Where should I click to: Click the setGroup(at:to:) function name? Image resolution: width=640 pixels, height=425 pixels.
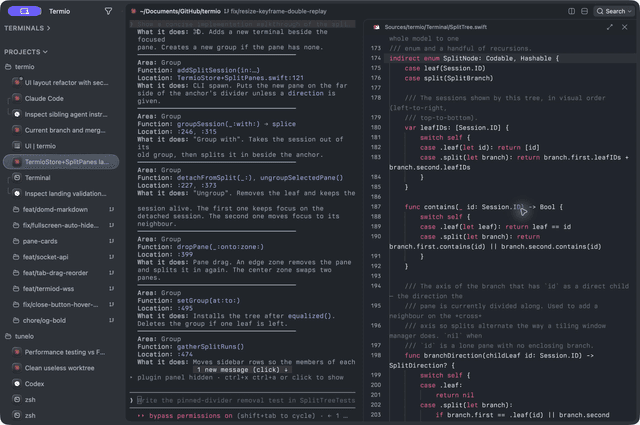pyautogui.click(x=208, y=301)
